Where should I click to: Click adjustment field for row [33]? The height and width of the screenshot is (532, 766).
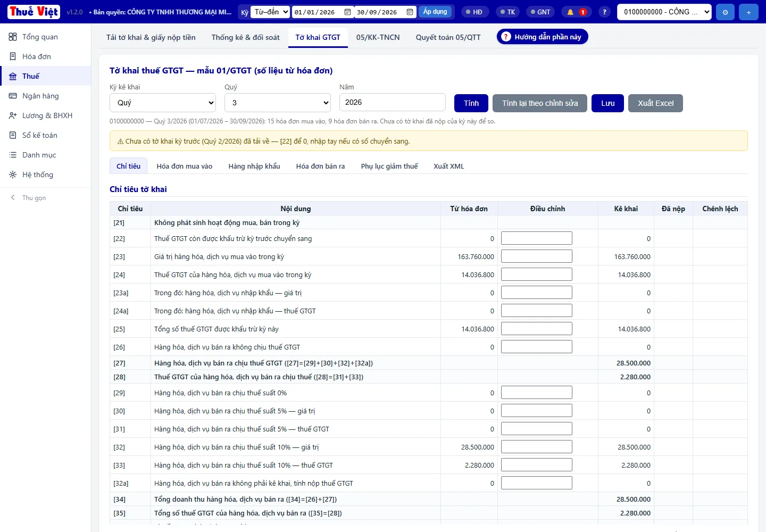[x=537, y=464]
